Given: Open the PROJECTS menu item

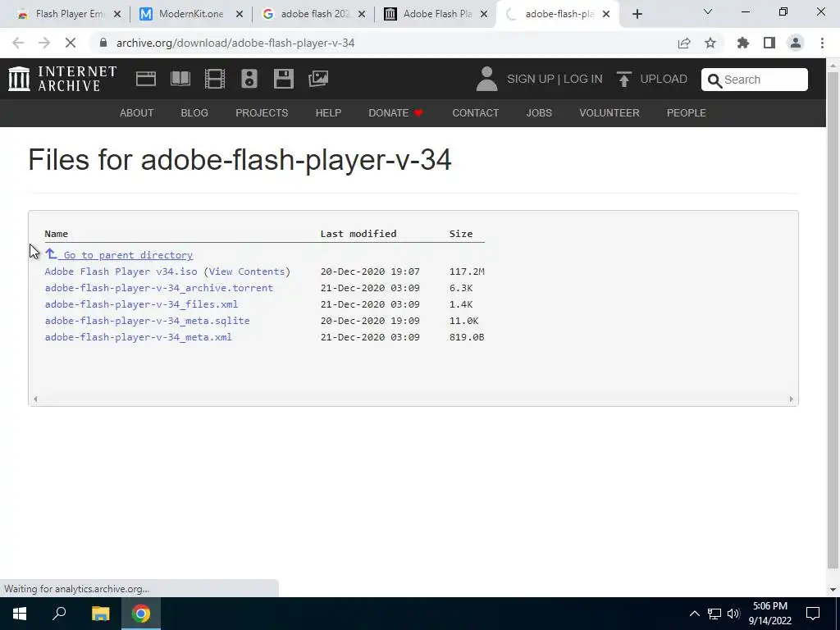Looking at the screenshot, I should (262, 113).
